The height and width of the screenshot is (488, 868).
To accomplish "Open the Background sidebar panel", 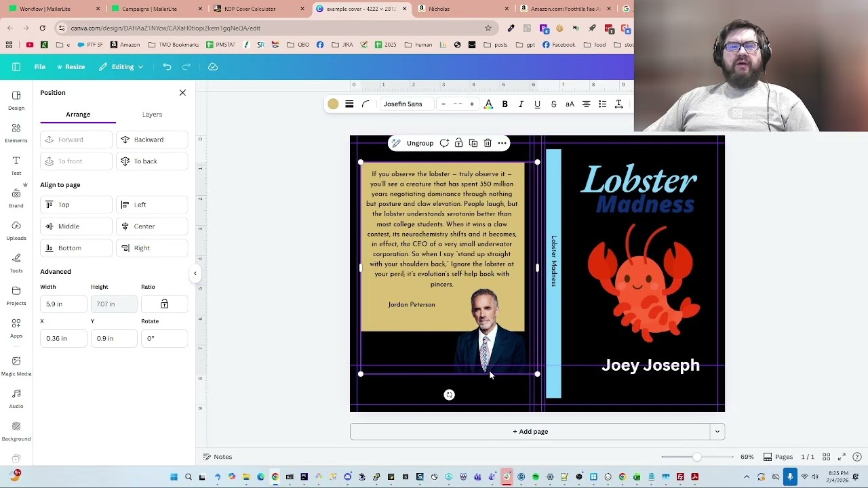I will [x=16, y=431].
